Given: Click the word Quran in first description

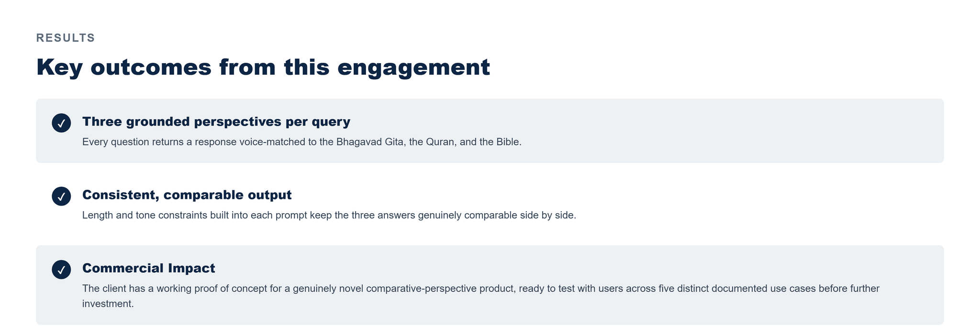Looking at the screenshot, I should (x=440, y=142).
